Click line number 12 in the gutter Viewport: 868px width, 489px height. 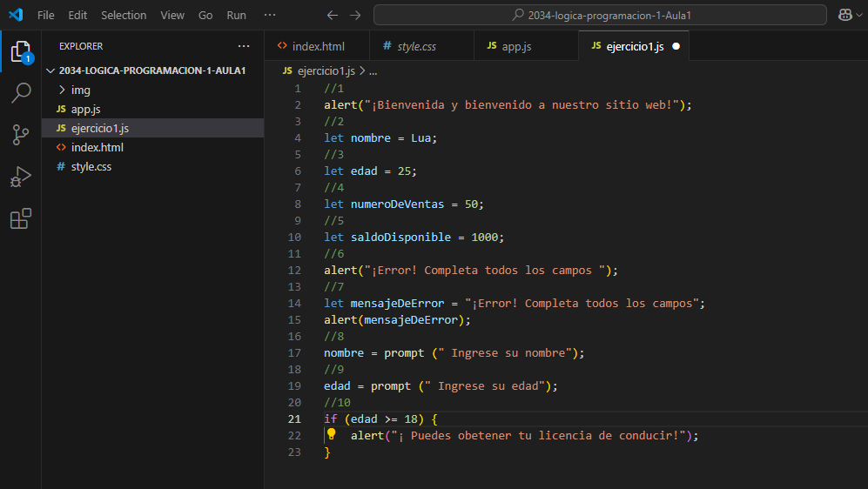294,270
